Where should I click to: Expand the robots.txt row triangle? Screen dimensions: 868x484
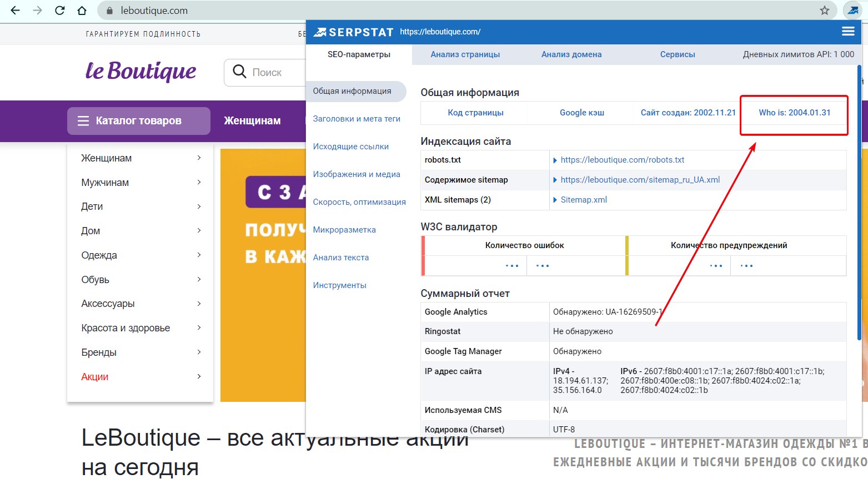click(555, 160)
